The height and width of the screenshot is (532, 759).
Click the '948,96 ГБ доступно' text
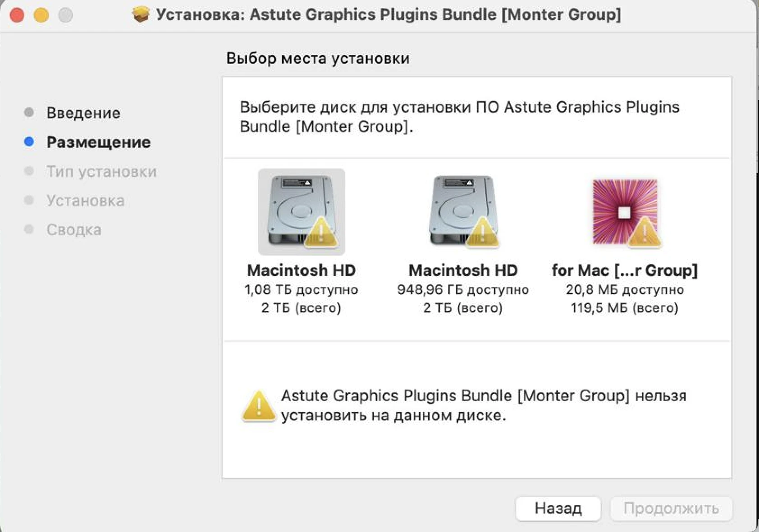click(x=463, y=289)
